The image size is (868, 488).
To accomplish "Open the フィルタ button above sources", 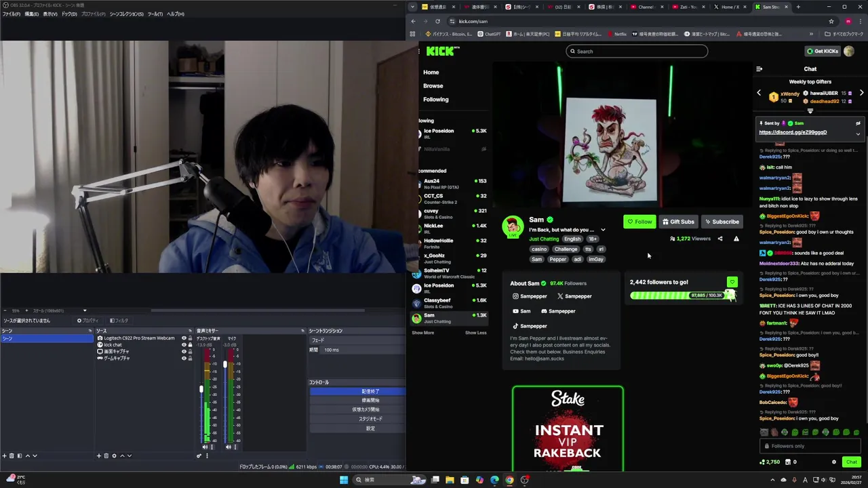I will click(x=119, y=321).
